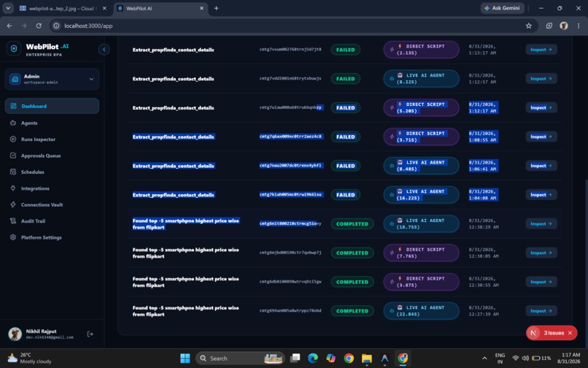Click the taskbar Search box
The width and height of the screenshot is (588, 368).
click(x=240, y=359)
